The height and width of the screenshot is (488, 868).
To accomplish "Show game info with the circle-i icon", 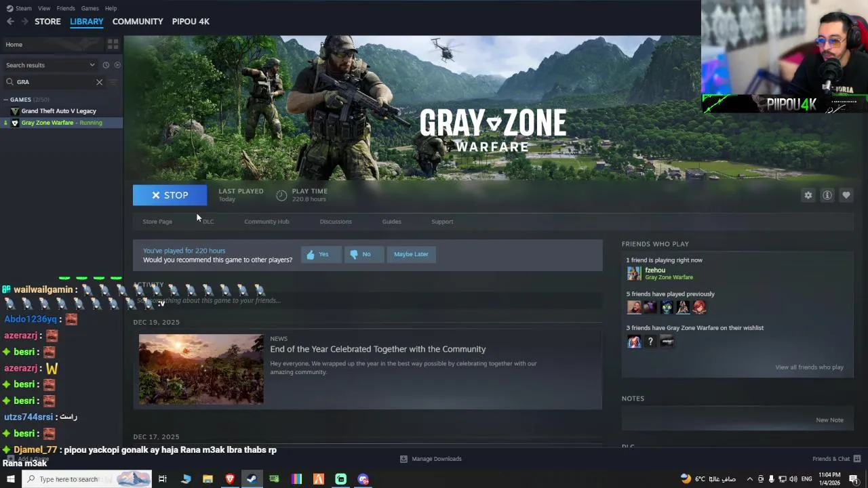I will 827,195.
